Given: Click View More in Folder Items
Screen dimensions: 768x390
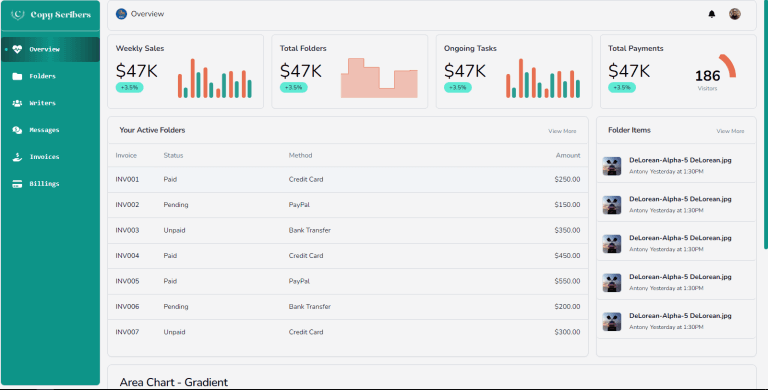Looking at the screenshot, I should click(x=730, y=131).
